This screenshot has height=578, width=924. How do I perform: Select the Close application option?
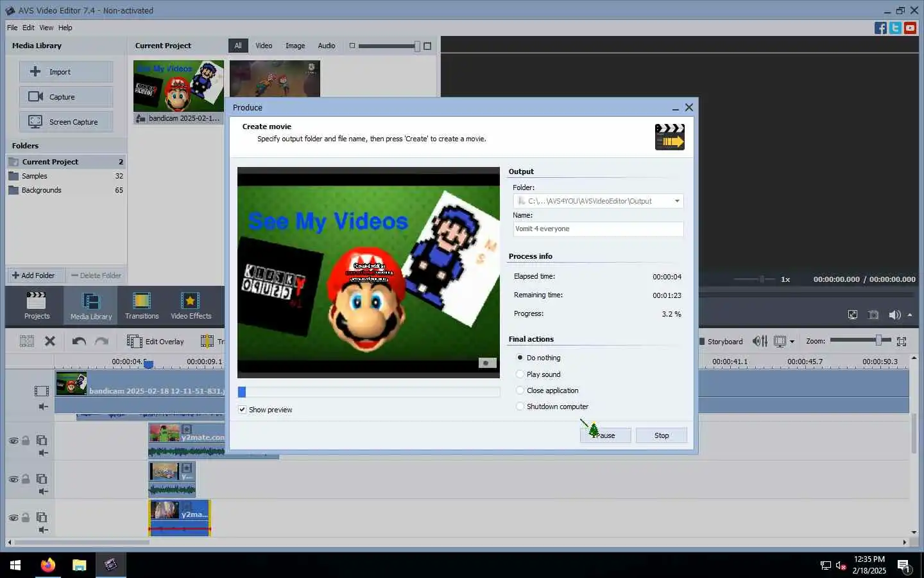(520, 390)
